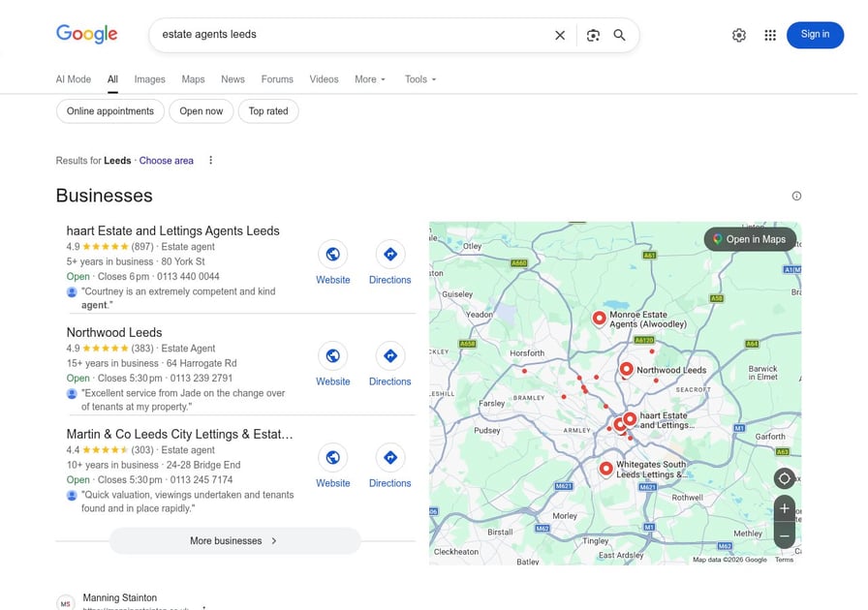868x610 pixels.
Task: Click the Google logo
Action: tap(87, 34)
